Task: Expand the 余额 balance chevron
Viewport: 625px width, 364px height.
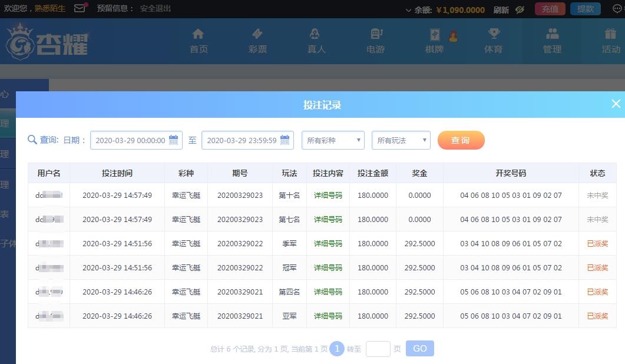Action: [x=409, y=10]
